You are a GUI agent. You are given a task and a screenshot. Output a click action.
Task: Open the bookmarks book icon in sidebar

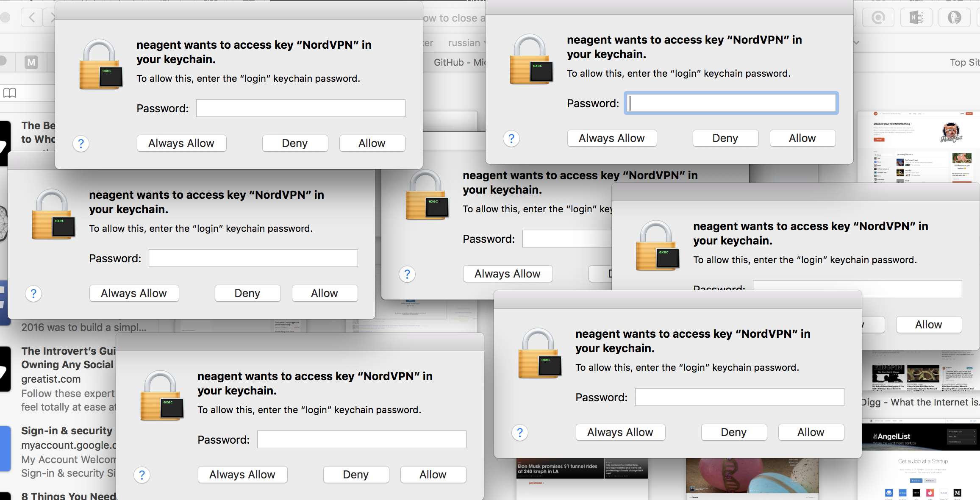(x=10, y=93)
